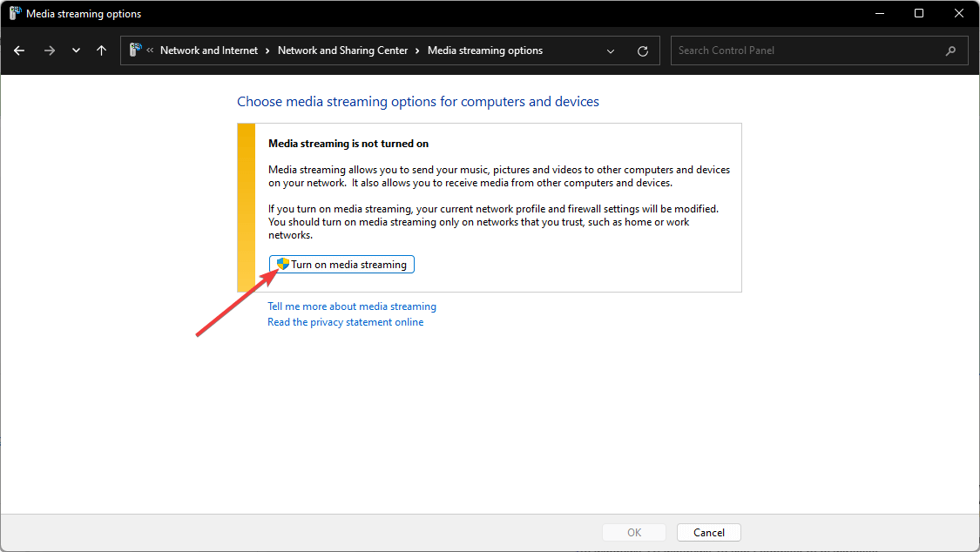This screenshot has height=552, width=980.
Task: Click the location icon in the address bar
Action: 136,50
